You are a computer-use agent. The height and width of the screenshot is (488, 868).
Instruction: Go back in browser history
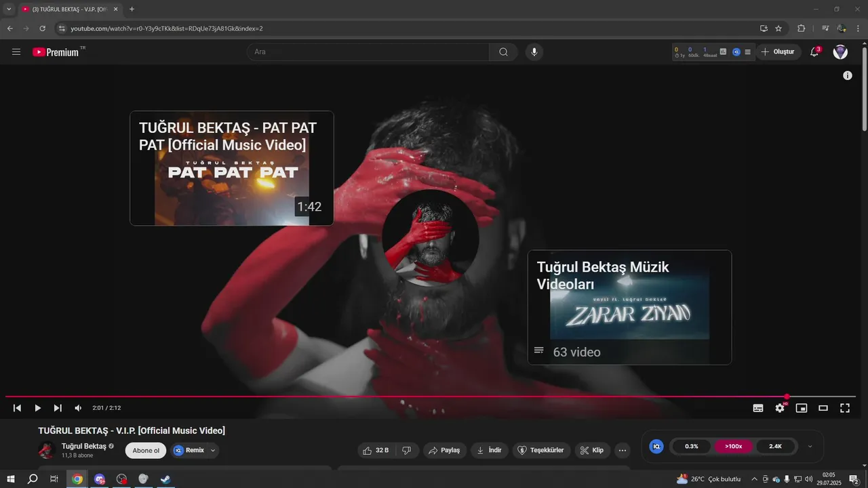point(10,28)
